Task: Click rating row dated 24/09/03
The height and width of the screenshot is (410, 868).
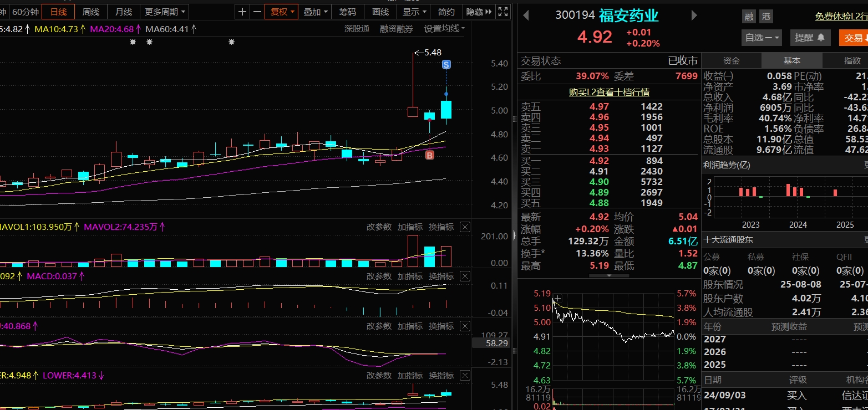Action: coord(785,396)
